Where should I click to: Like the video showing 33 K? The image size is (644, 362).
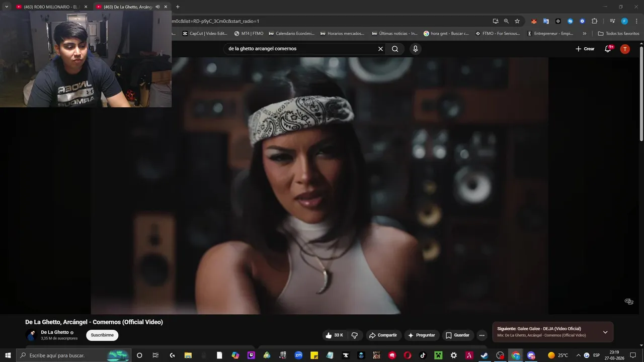pos(335,335)
